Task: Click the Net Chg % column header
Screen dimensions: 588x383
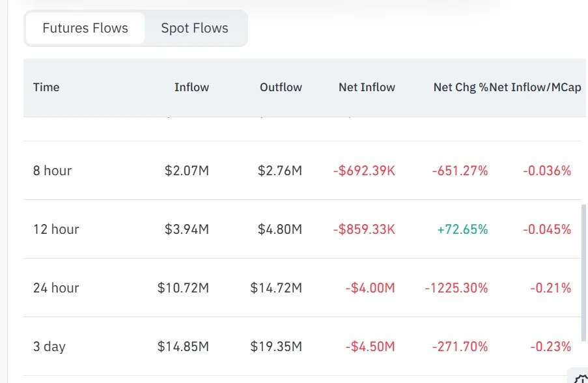Action: coord(461,87)
